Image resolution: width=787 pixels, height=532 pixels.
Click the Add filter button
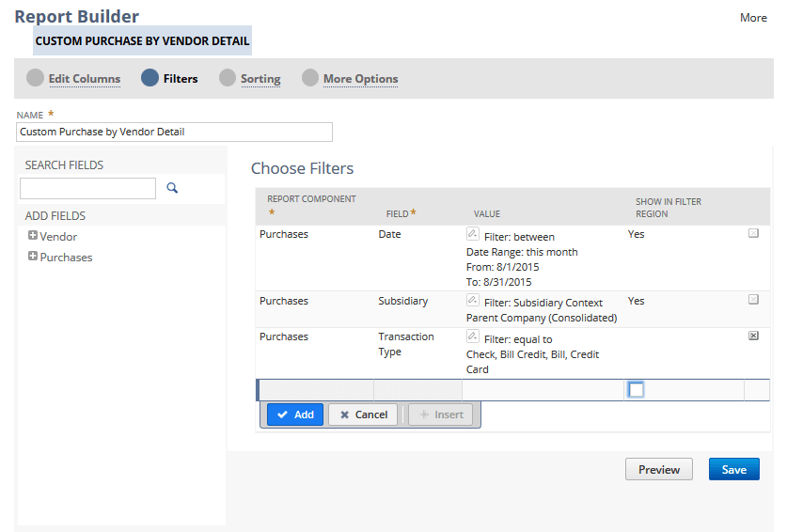[295, 415]
